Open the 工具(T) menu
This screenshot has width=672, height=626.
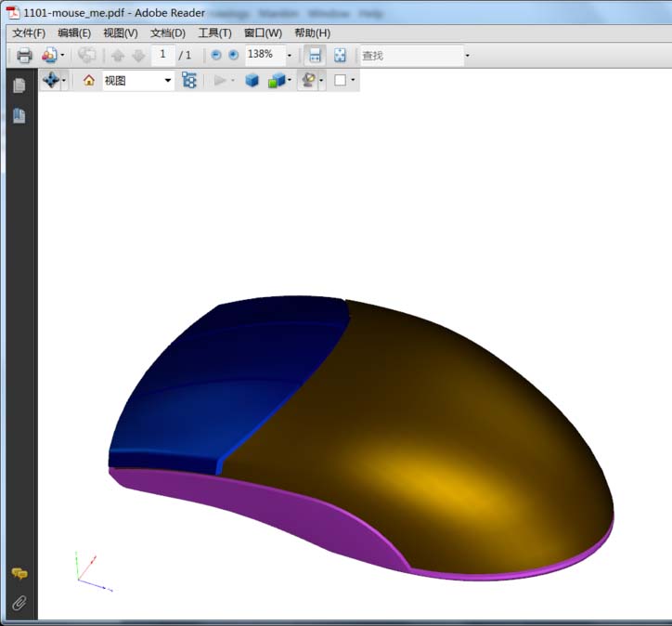[214, 33]
